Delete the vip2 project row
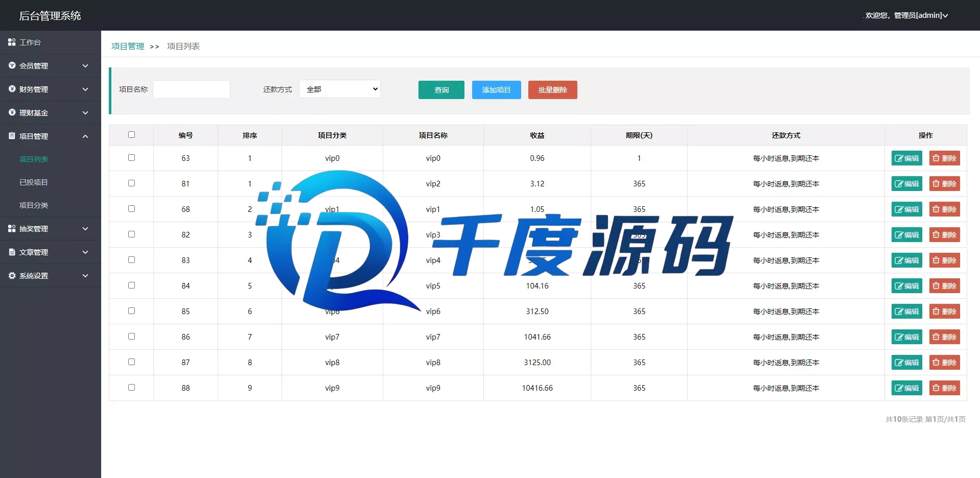This screenshot has width=980, height=478. point(945,184)
